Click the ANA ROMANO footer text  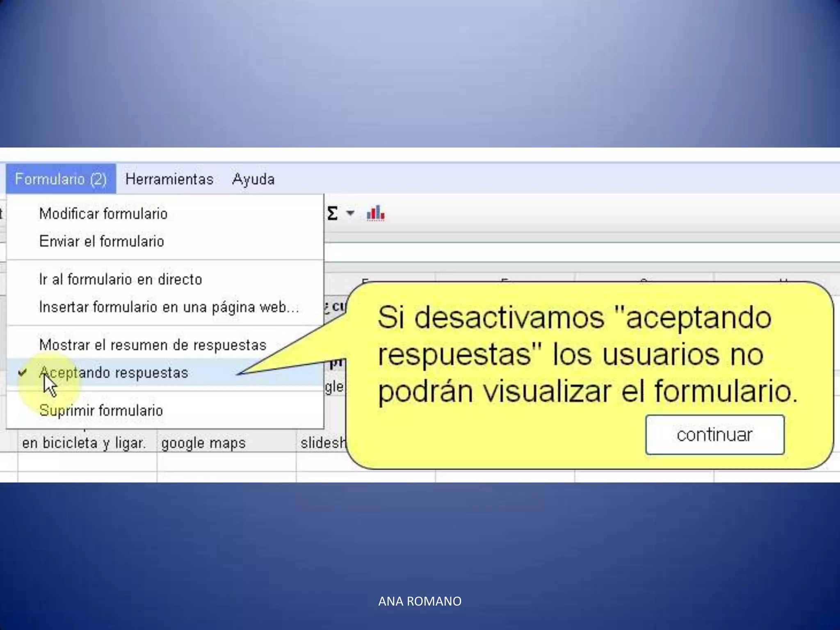point(420,601)
